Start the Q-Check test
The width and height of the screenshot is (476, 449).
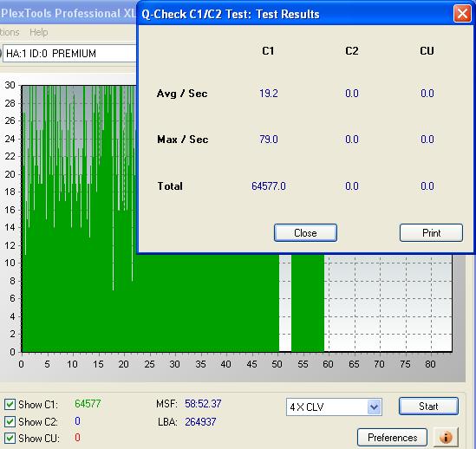click(428, 407)
